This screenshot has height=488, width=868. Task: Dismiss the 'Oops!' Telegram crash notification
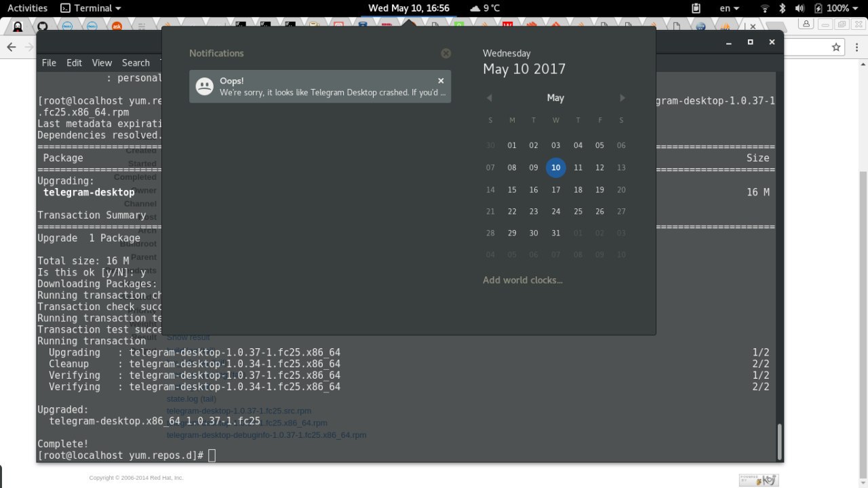[441, 81]
